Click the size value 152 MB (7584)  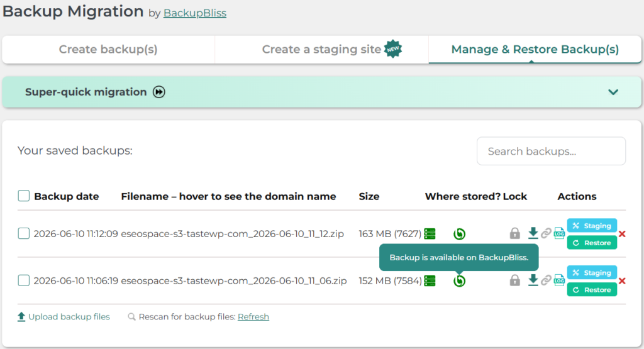pos(390,281)
